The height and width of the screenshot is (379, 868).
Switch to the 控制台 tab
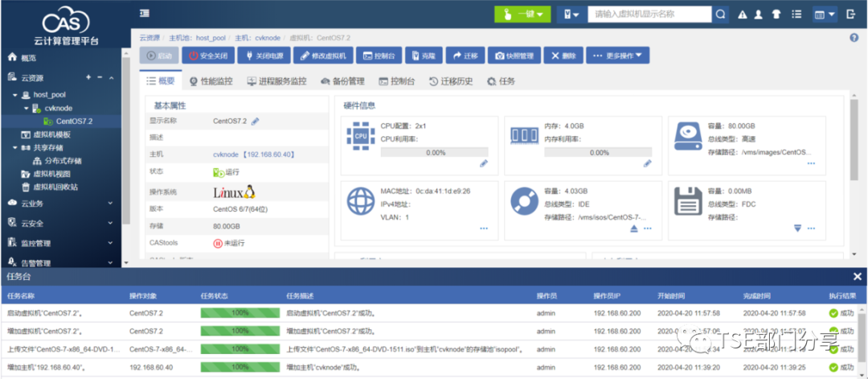[396, 81]
